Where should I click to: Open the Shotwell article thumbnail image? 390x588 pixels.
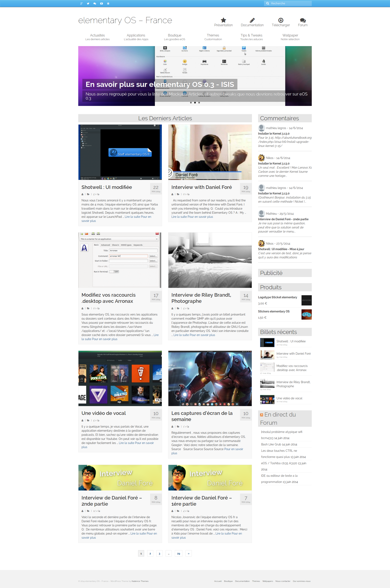[120, 152]
